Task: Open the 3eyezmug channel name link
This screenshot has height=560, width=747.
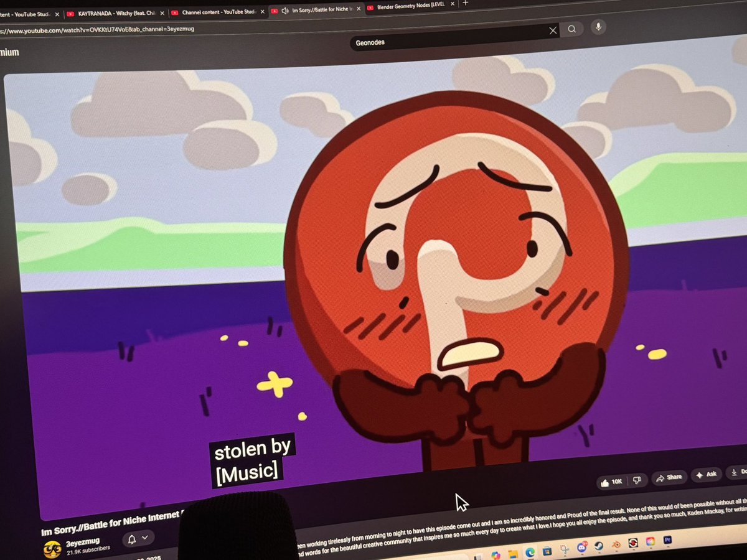Action: coord(82,541)
